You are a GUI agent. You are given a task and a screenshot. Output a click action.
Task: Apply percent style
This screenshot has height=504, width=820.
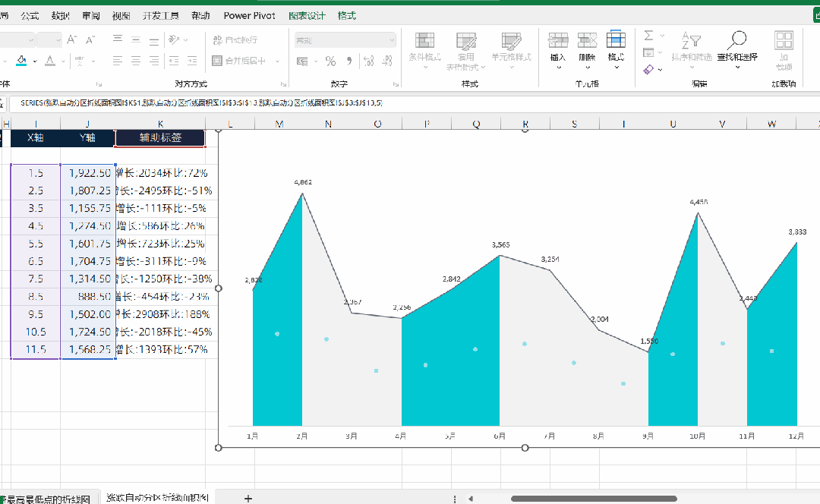[330, 61]
